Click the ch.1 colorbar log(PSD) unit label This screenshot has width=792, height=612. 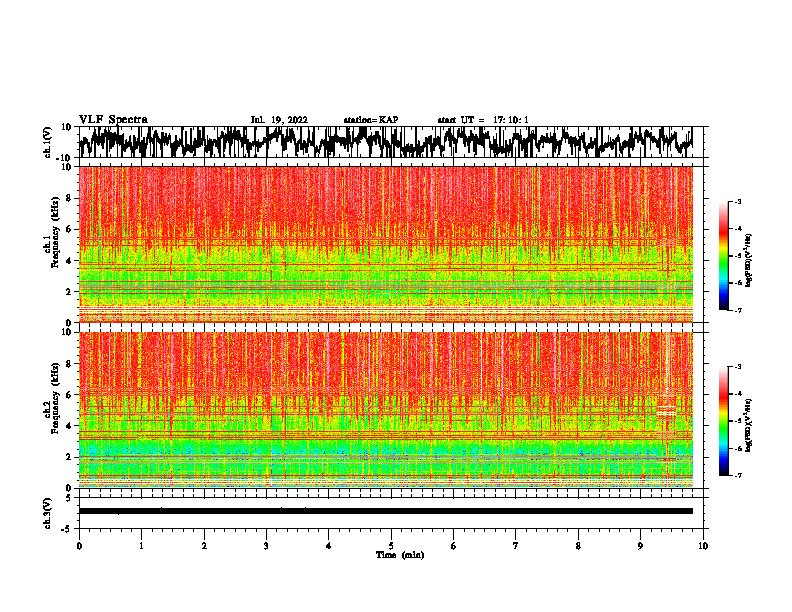pos(749,260)
